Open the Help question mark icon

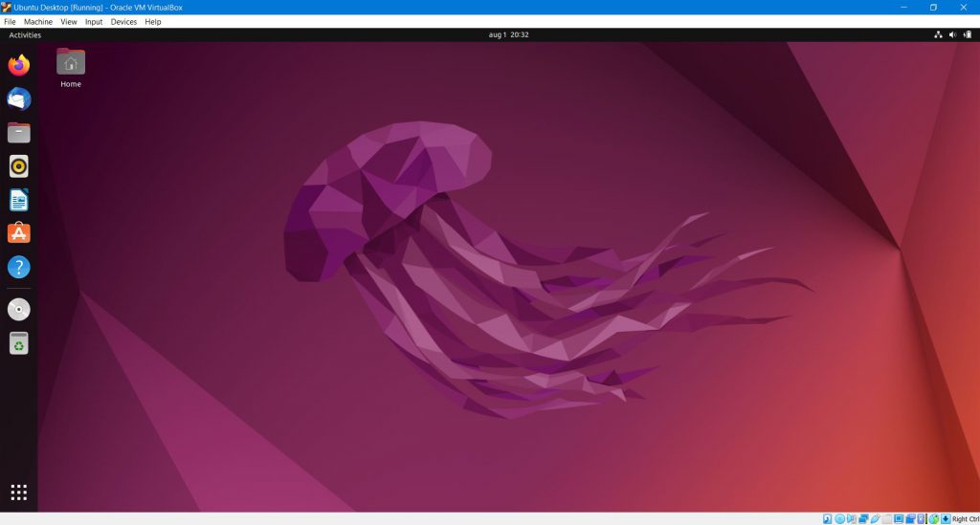[x=19, y=267]
